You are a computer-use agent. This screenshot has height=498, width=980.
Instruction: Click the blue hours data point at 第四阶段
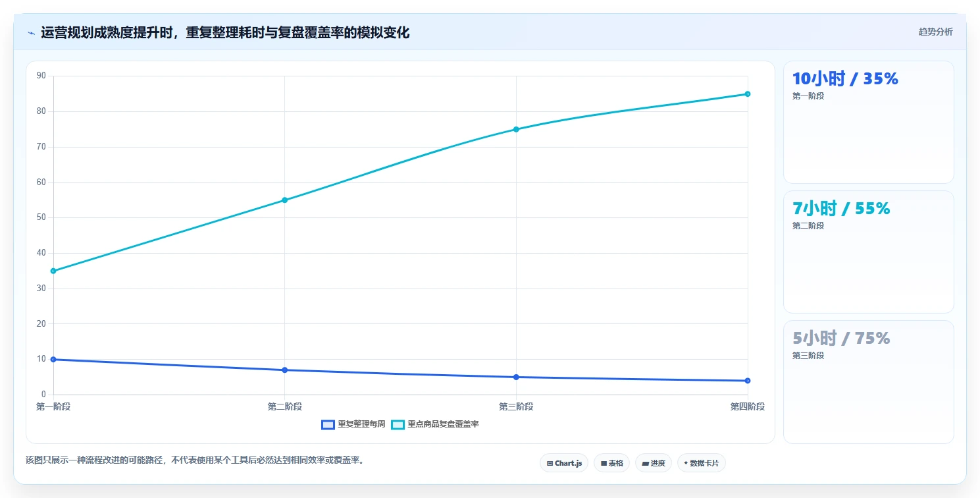point(748,381)
